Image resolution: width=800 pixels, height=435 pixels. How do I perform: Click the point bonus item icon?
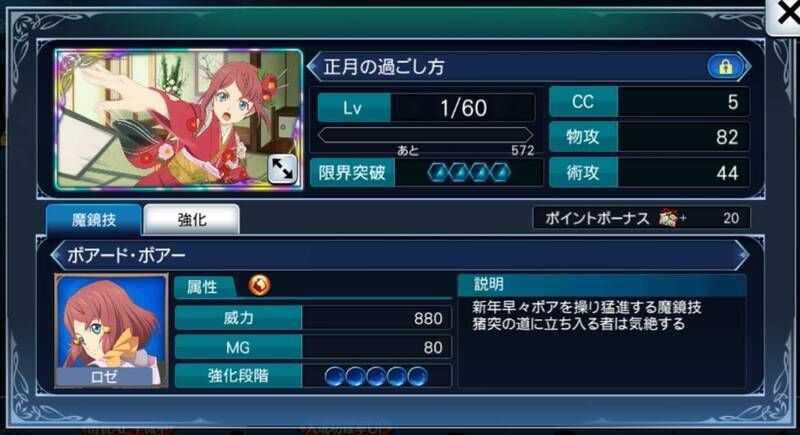pyautogui.click(x=668, y=218)
